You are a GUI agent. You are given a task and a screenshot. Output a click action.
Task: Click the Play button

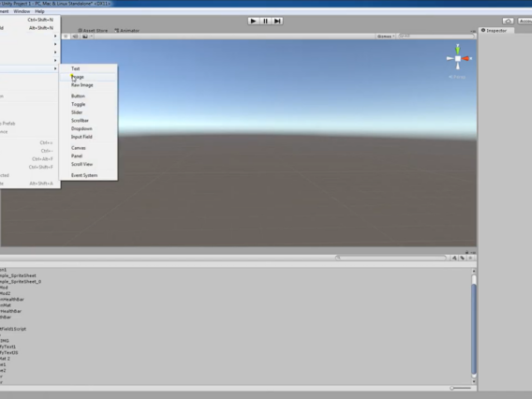[253, 21]
